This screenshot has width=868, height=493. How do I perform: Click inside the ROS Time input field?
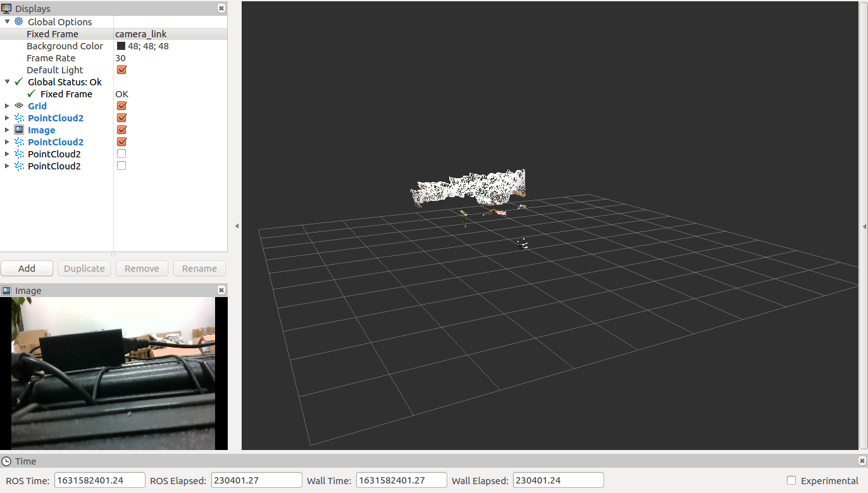tap(99, 480)
